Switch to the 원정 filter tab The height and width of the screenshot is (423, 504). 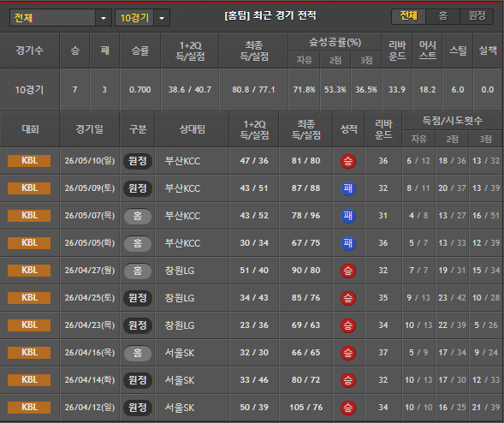point(477,15)
